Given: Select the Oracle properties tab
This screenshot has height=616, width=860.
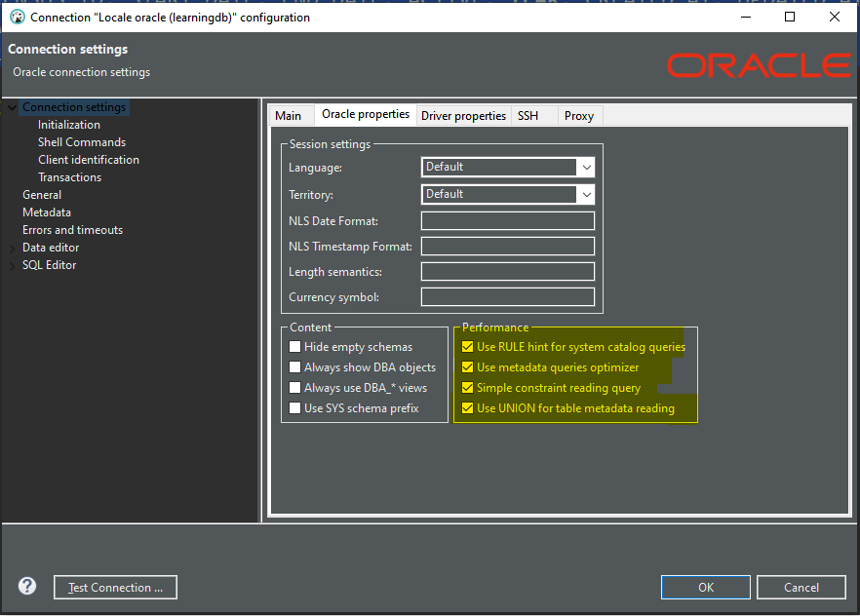Looking at the screenshot, I should [x=366, y=114].
